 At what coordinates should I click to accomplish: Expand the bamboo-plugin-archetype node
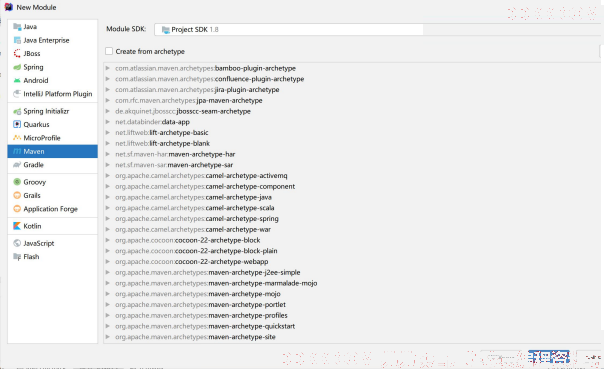click(x=108, y=68)
